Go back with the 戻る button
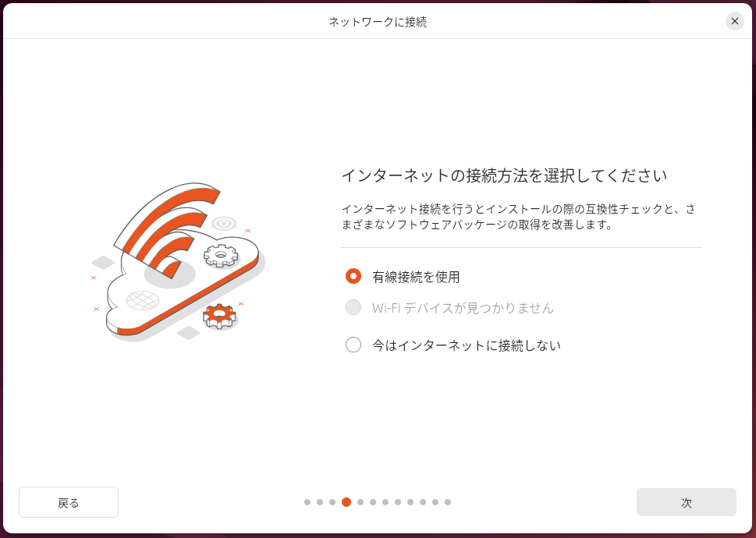The width and height of the screenshot is (756, 538). click(69, 502)
